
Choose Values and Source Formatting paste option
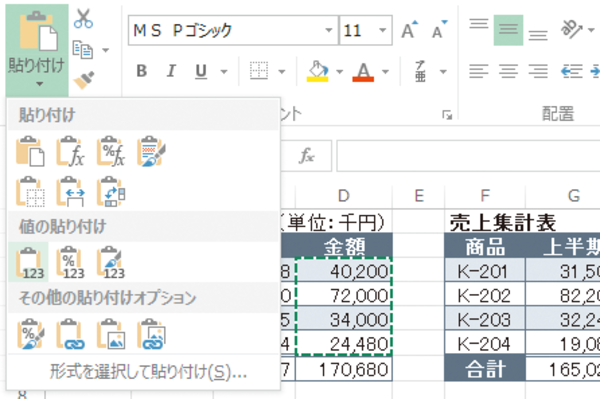coord(111,262)
